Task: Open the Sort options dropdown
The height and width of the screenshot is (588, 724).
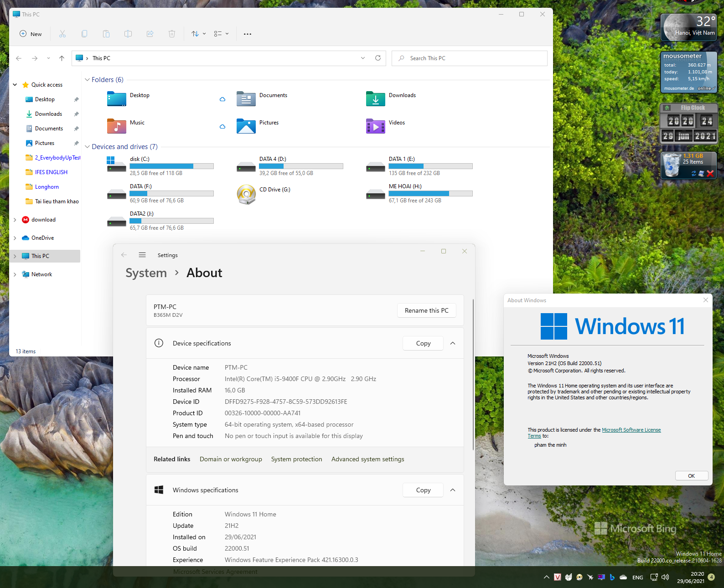Action: (198, 34)
